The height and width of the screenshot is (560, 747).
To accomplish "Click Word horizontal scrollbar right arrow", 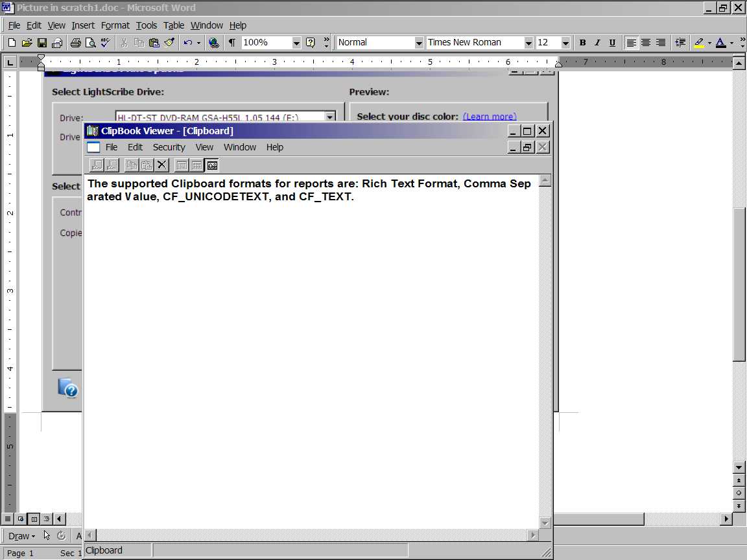I will point(726,519).
